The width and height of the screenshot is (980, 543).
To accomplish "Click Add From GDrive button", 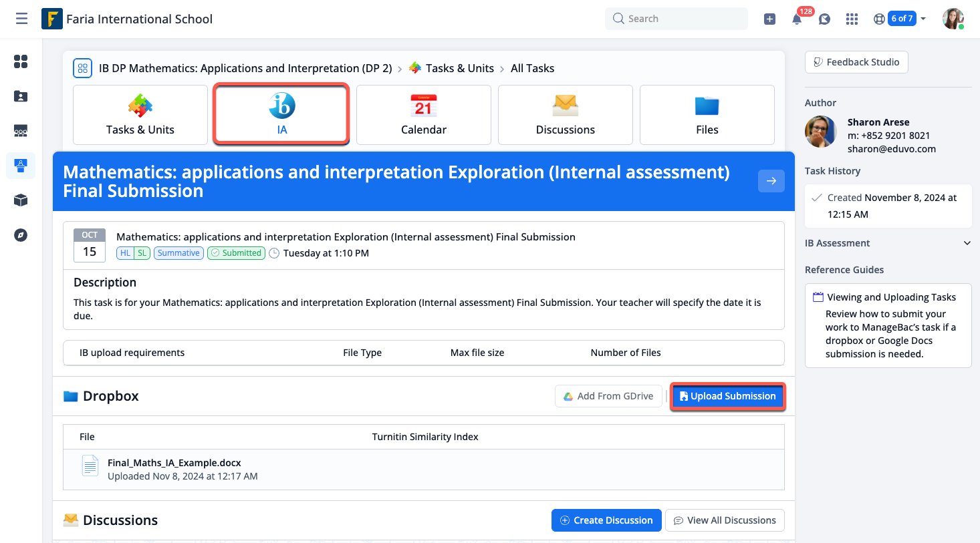I will coord(608,396).
